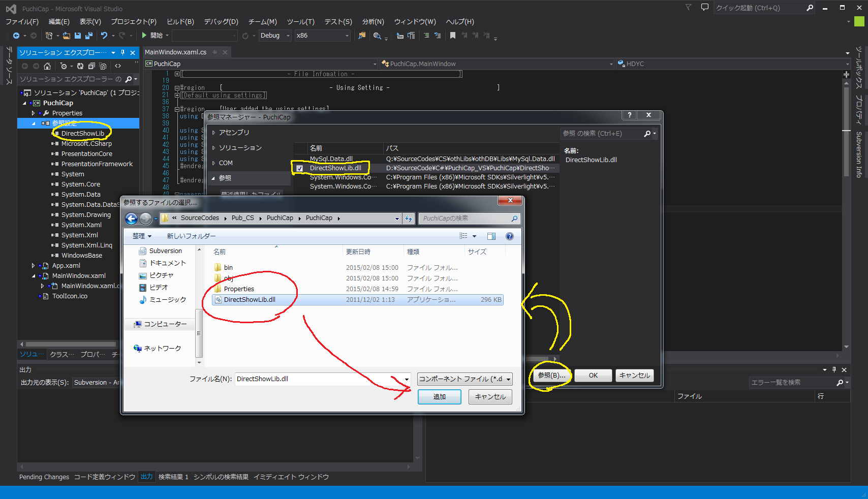Expand the アセンブリ category in Reference Manager

point(214,133)
